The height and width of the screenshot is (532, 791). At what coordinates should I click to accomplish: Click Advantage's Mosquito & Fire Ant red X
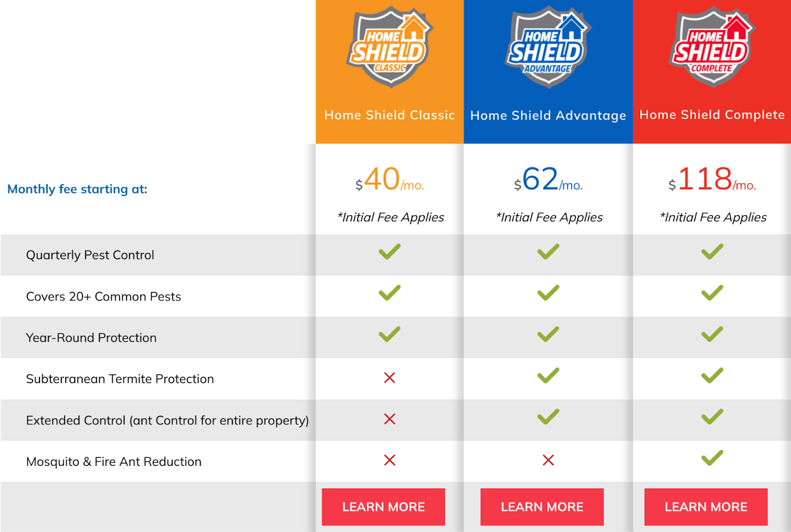coord(548,460)
